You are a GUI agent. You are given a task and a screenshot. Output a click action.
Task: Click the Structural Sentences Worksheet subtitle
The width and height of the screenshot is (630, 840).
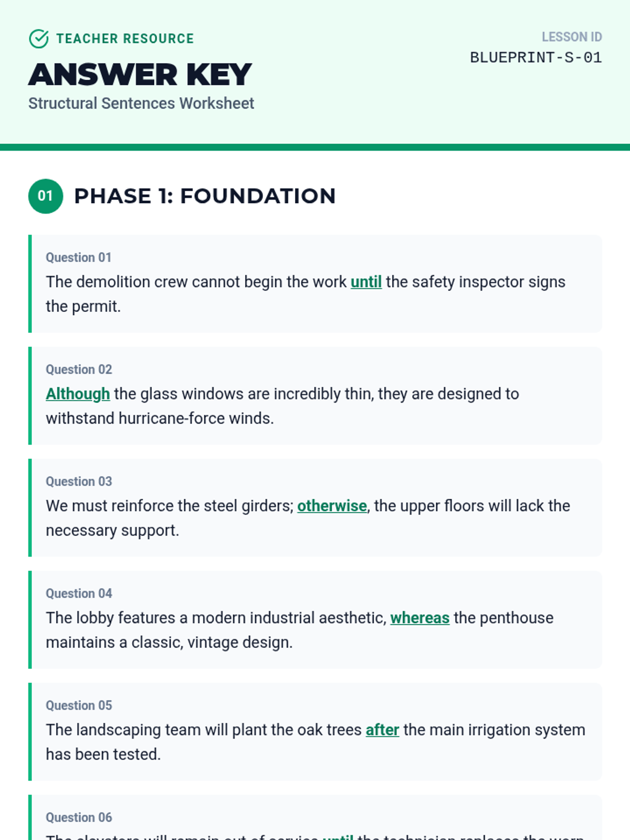coord(141,103)
